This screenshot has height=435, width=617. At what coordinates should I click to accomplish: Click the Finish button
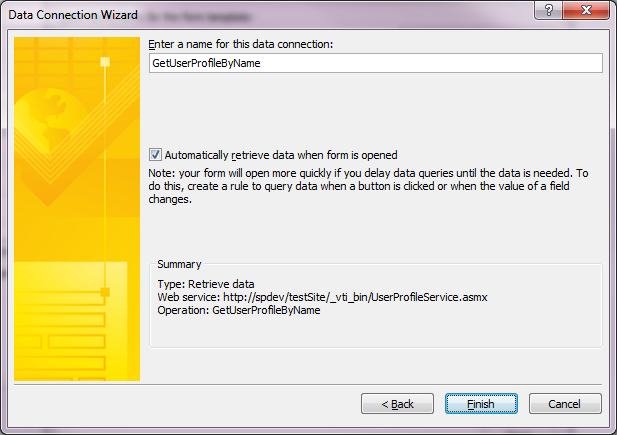481,404
